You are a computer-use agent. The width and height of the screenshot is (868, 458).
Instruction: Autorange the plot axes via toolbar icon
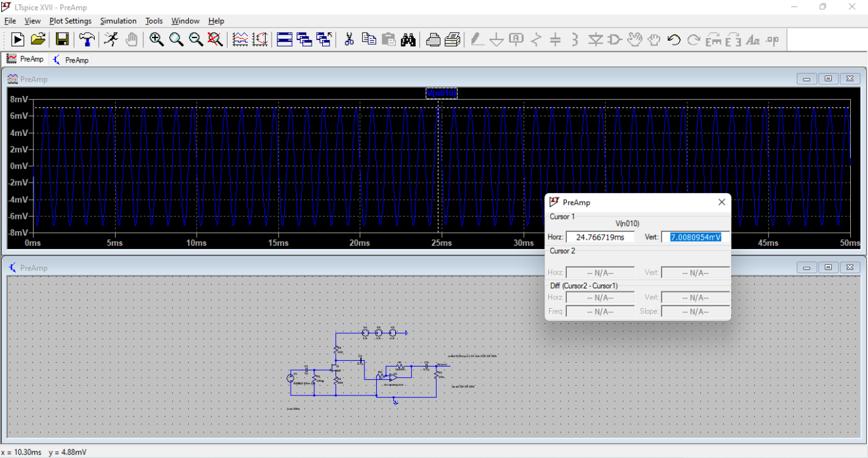click(260, 39)
